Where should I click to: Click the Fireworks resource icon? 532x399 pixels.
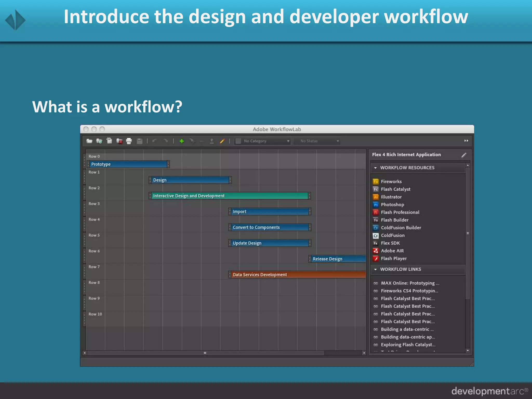(x=376, y=181)
